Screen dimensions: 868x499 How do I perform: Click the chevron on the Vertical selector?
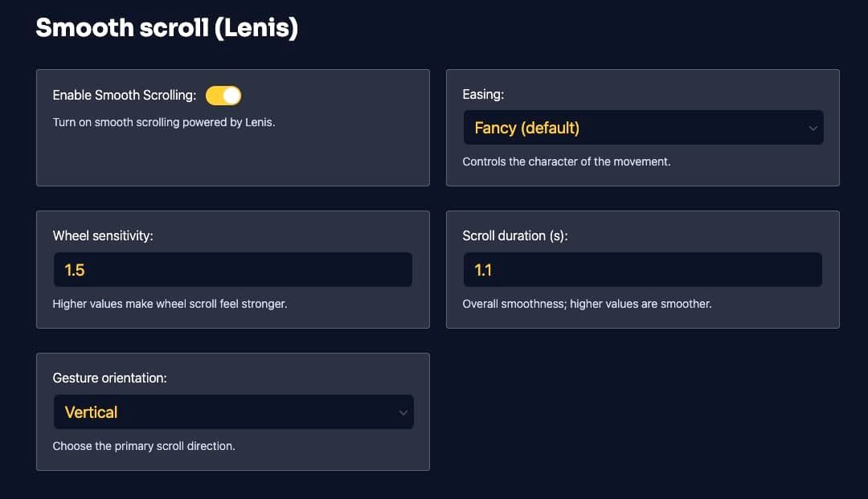[x=403, y=411]
